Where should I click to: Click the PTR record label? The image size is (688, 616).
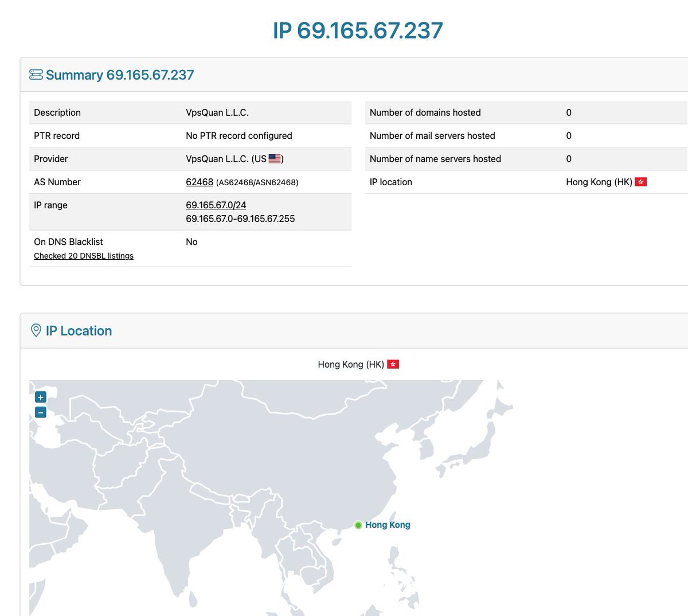pyautogui.click(x=57, y=135)
